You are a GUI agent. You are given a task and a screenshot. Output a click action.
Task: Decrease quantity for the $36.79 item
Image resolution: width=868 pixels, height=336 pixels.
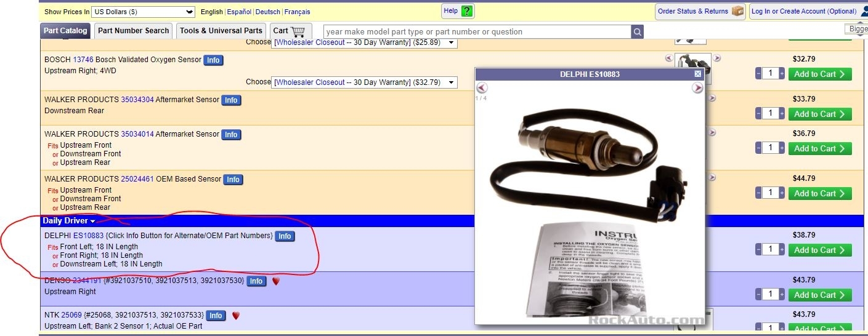coord(758,148)
